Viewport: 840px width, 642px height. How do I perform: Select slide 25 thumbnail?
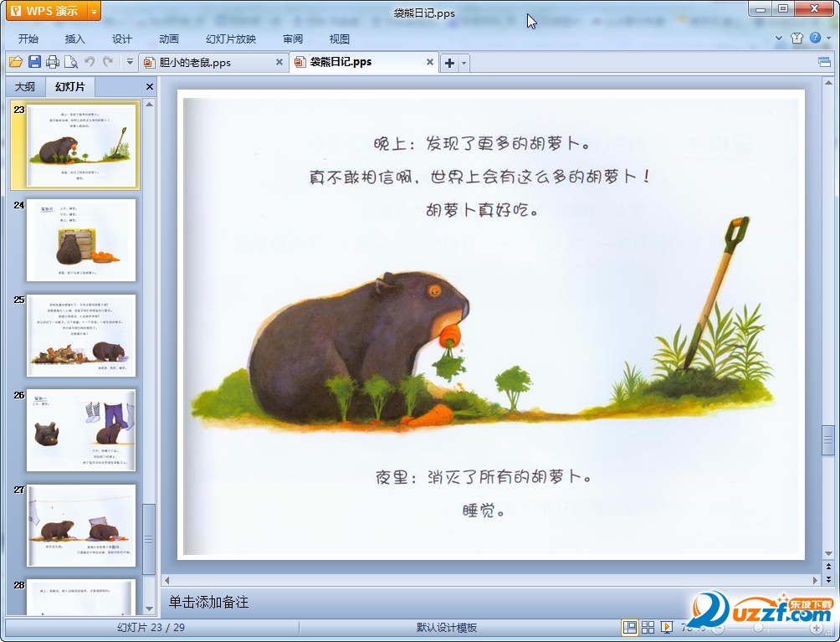pyautogui.click(x=81, y=336)
